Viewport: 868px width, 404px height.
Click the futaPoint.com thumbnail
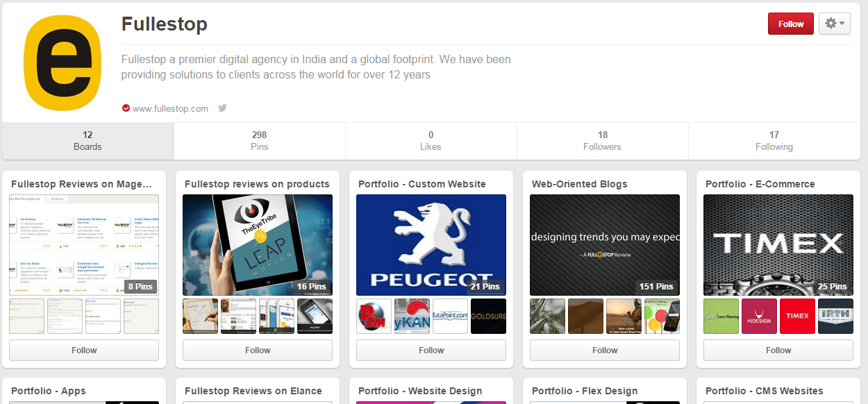pos(450,316)
